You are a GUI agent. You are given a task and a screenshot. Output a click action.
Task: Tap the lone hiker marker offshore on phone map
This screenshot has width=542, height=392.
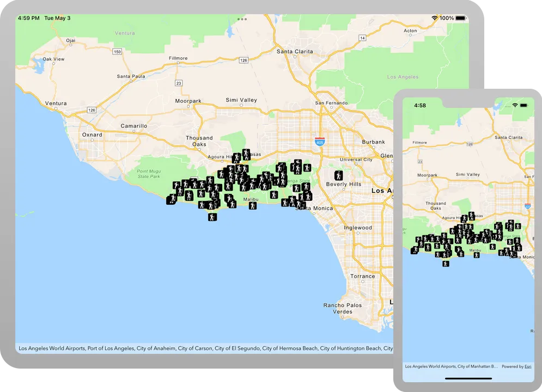(x=446, y=264)
